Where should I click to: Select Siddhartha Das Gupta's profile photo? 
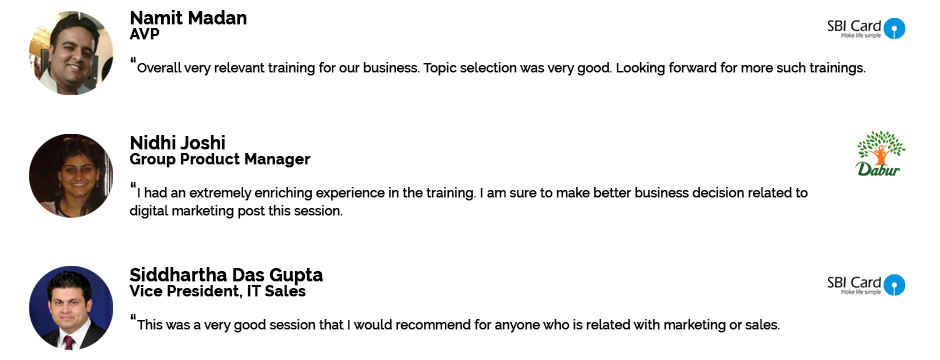point(71,308)
